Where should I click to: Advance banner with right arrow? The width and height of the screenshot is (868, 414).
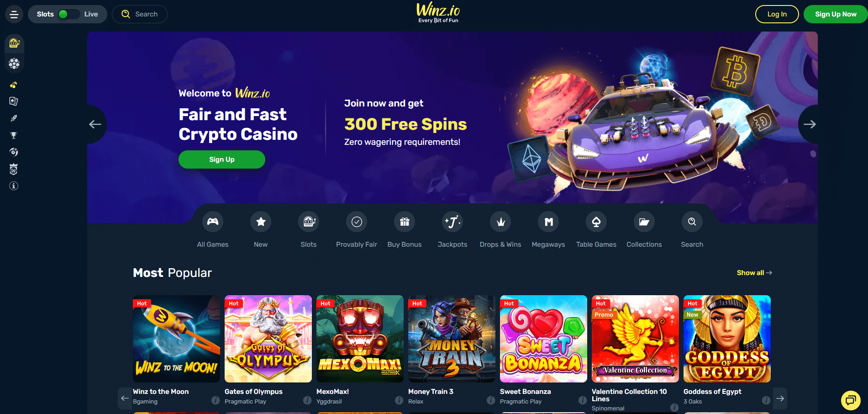[810, 124]
